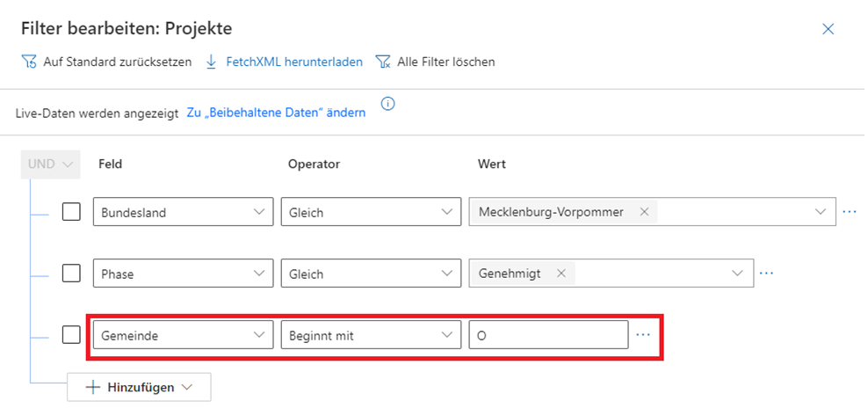Remove the Genehmigt value tag
Image resolution: width=868 pixels, height=416 pixels.
[x=561, y=274]
